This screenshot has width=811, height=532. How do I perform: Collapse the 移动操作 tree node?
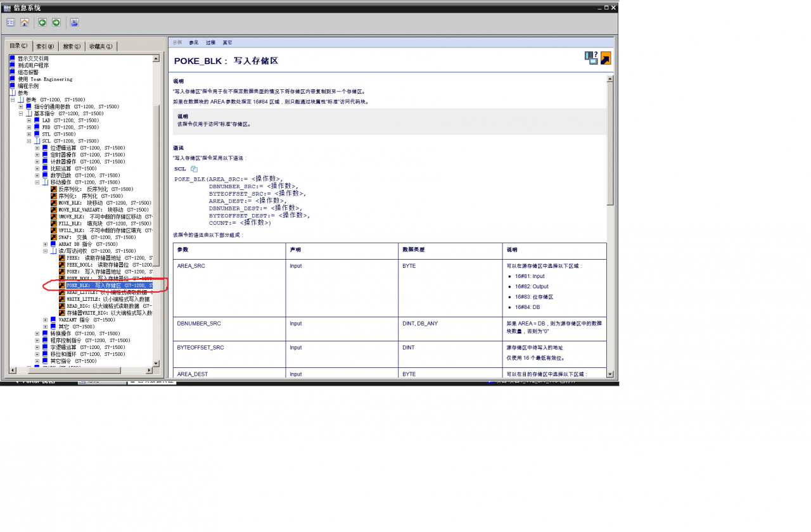point(37,182)
